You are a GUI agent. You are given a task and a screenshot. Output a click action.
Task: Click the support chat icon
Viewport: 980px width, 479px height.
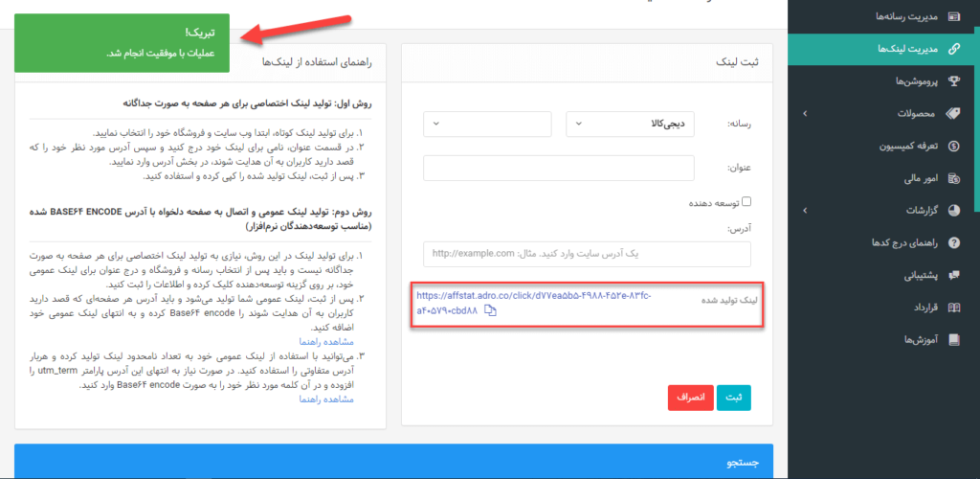[x=954, y=275]
